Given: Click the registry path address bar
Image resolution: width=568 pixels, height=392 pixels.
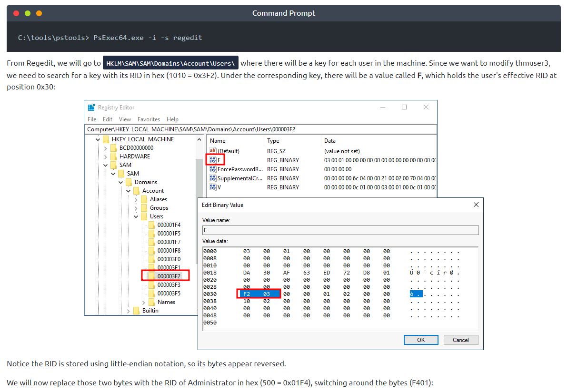Looking at the screenshot, I should coord(260,129).
